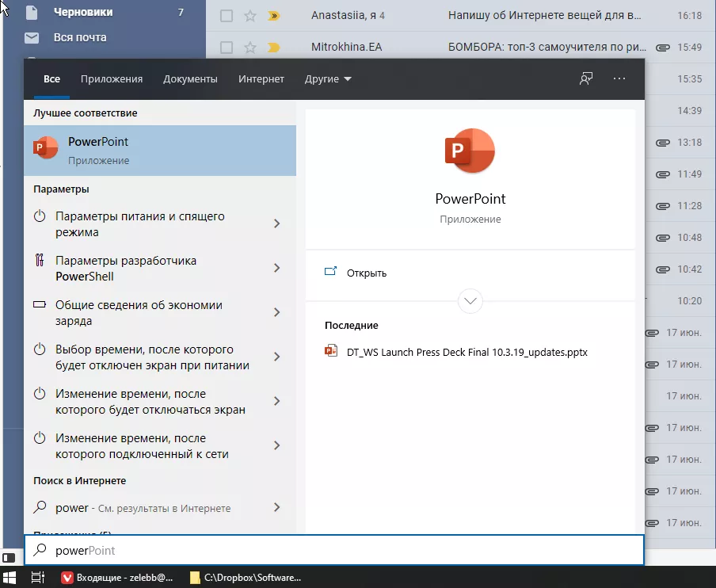Open email subject БОМБОРА: топ-3 самоучителя
This screenshot has height=588, width=716.
[x=547, y=47]
